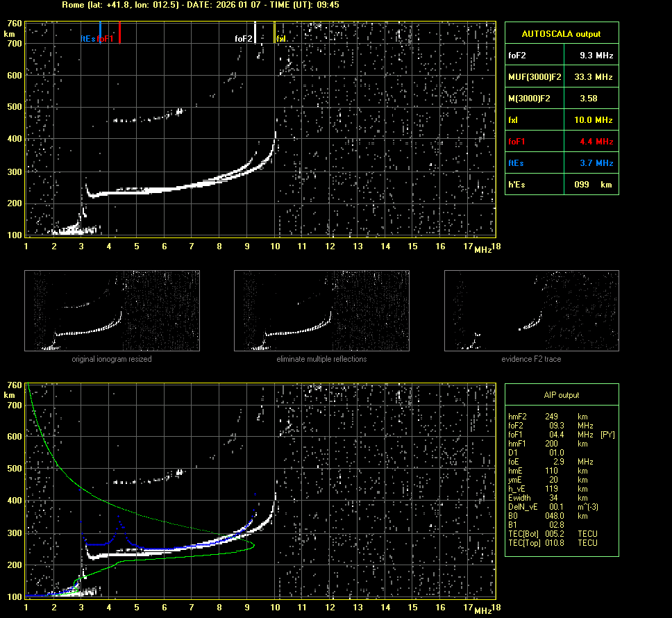672x618 pixels.
Task: Select the yellow fxI 10.0 MHz row
Action: click(x=561, y=120)
